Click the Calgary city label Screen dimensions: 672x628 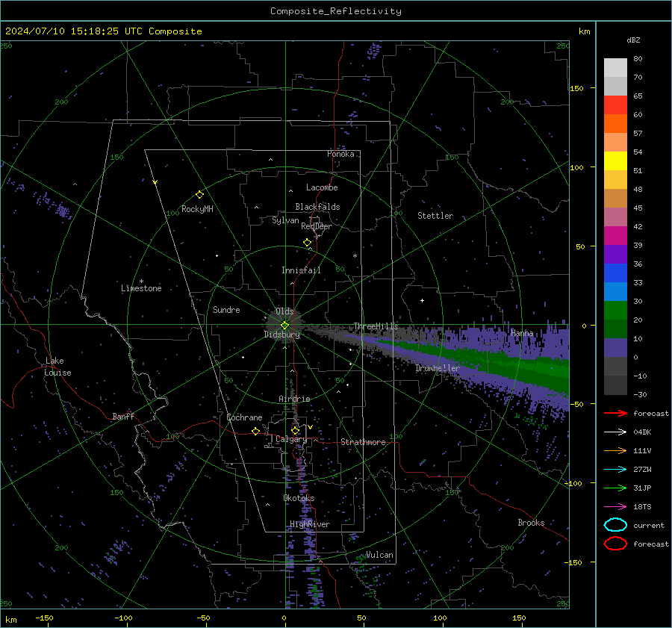point(291,439)
